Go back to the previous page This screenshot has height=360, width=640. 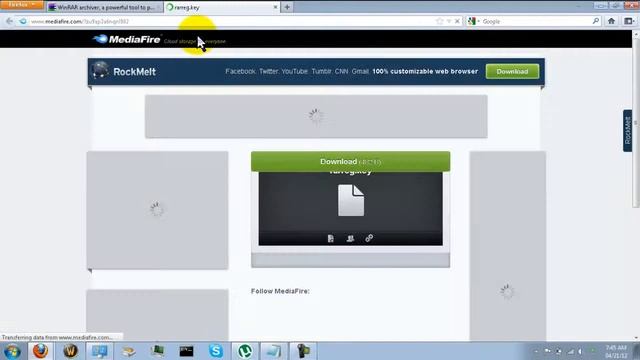point(9,21)
